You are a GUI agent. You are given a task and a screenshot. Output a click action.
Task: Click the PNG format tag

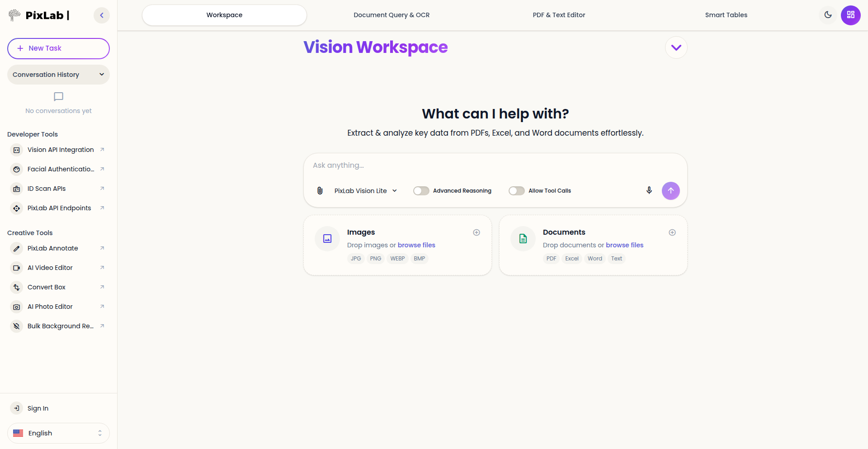click(375, 259)
